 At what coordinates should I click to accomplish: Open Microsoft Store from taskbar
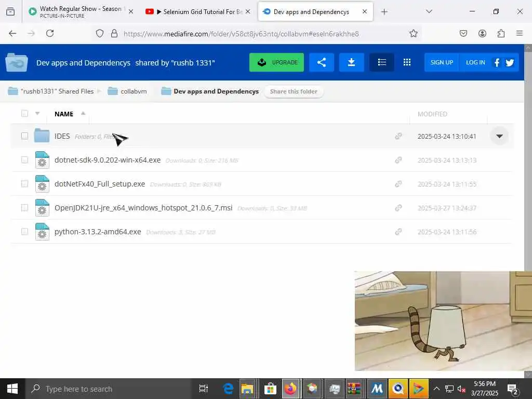click(270, 389)
